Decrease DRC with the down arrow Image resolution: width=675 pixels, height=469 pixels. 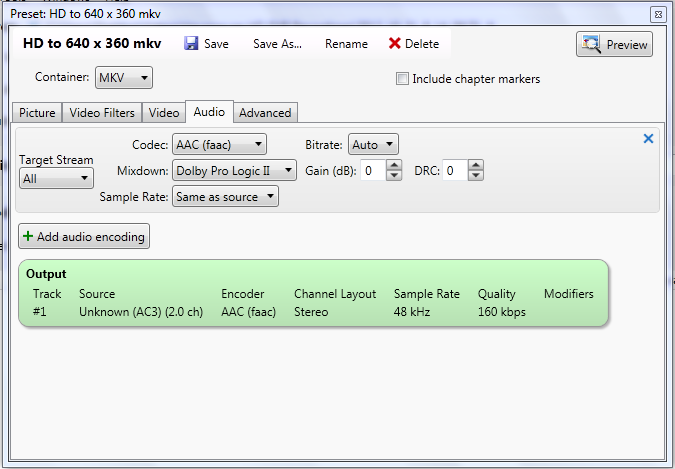pyautogui.click(x=475, y=175)
